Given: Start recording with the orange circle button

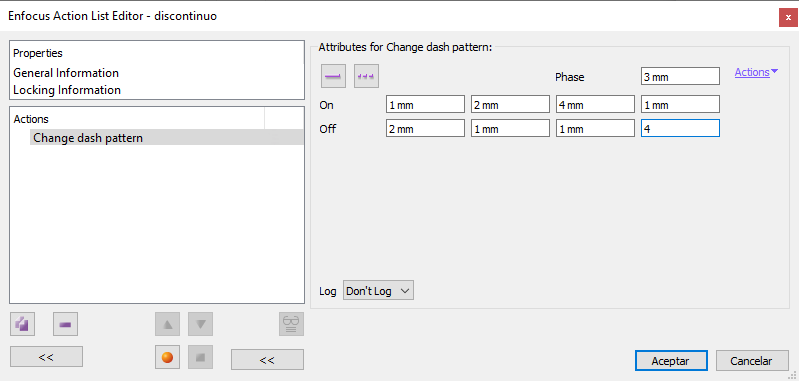Looking at the screenshot, I should click(x=167, y=357).
